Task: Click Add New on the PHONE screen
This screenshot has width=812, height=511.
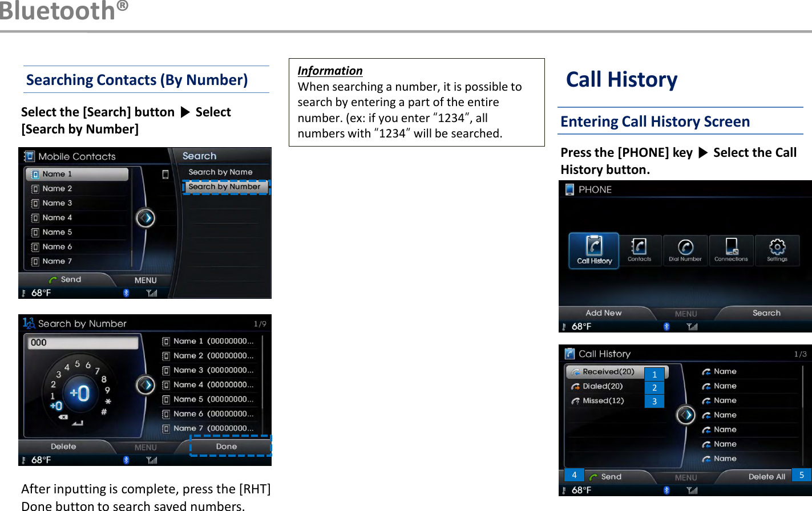Action: click(604, 313)
